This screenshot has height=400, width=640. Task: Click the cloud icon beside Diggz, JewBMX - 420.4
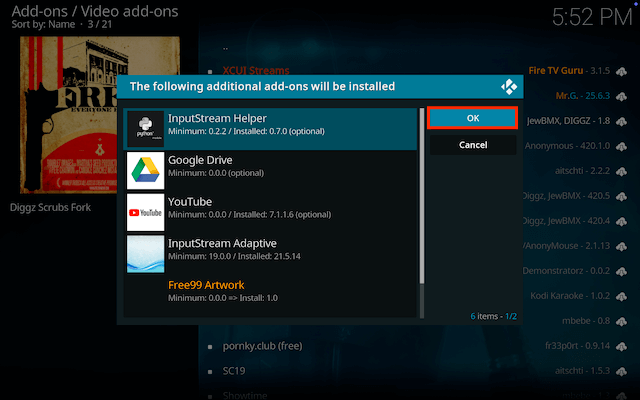[x=621, y=221]
